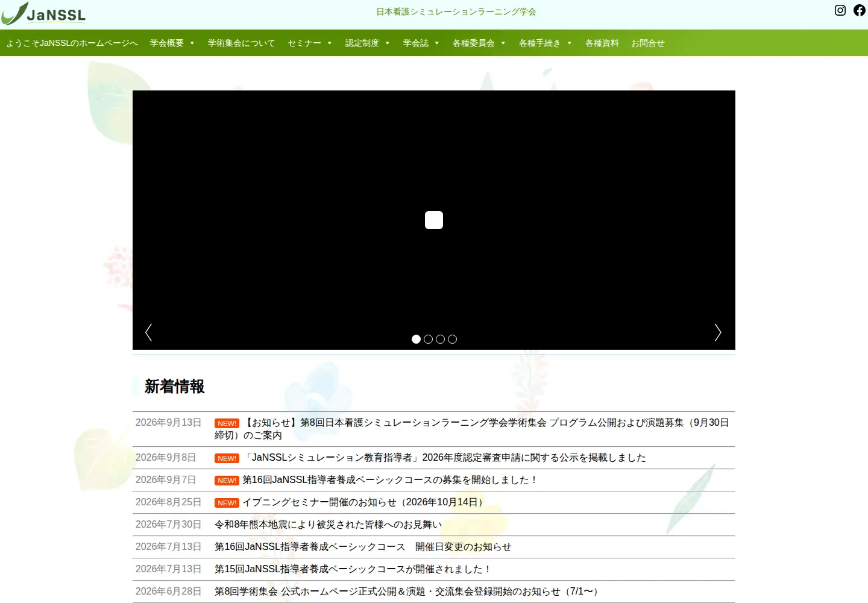The height and width of the screenshot is (603, 868).
Task: Open イブニングセミナー開催のお知らせ link
Action: pos(365,502)
